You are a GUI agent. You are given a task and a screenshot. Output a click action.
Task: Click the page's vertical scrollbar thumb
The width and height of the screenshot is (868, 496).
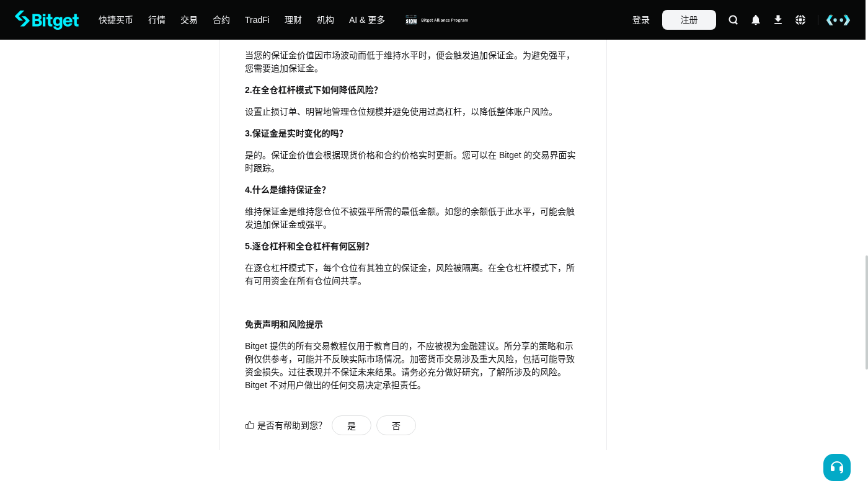pos(866,312)
